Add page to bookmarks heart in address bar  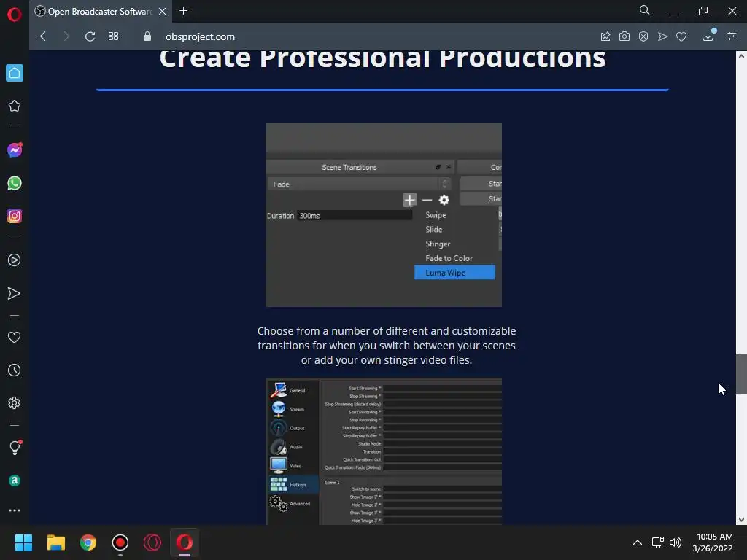[x=681, y=36]
